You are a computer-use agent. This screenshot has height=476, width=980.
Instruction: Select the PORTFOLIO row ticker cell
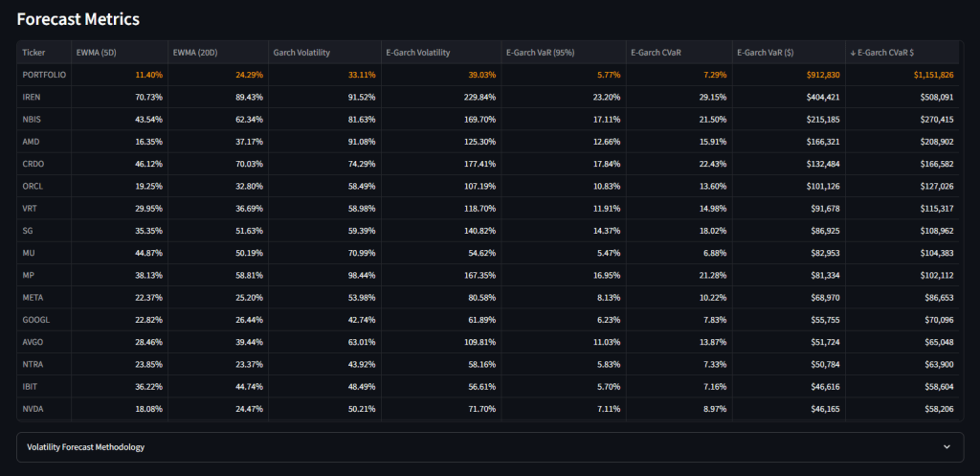[x=43, y=75]
